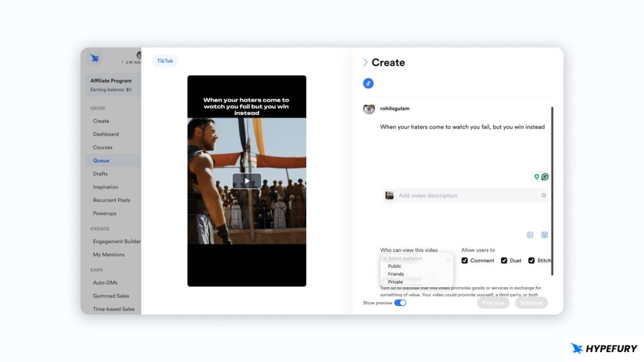Screen dimensions: 644x362
Task: Uncheck the Duet checkbox
Action: [x=504, y=260]
